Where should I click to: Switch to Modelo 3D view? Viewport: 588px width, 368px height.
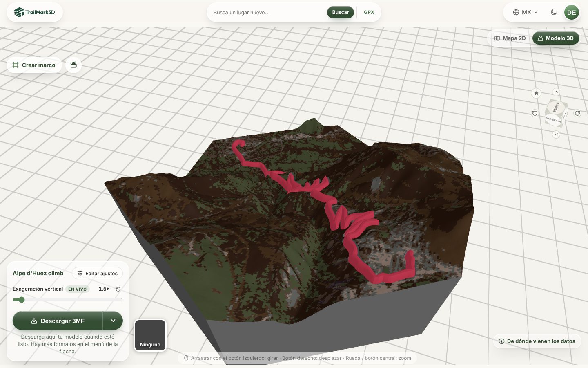(x=556, y=38)
